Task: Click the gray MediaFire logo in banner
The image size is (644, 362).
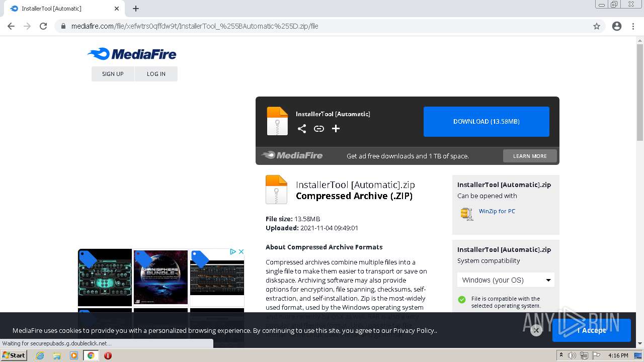Action: (x=292, y=155)
